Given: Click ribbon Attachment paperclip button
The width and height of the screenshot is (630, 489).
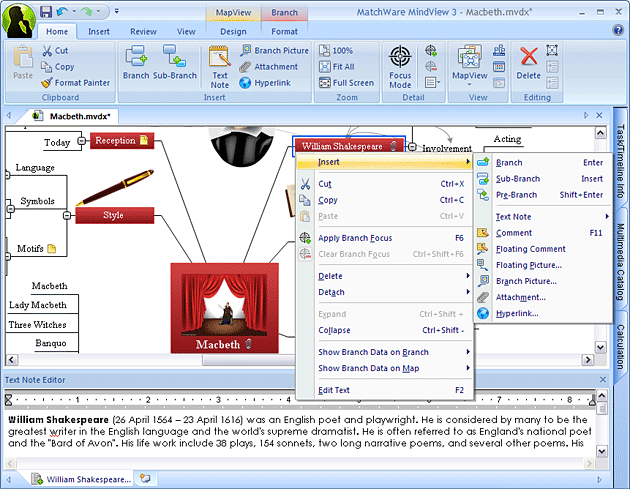Looking at the screenshot, I should [268, 67].
